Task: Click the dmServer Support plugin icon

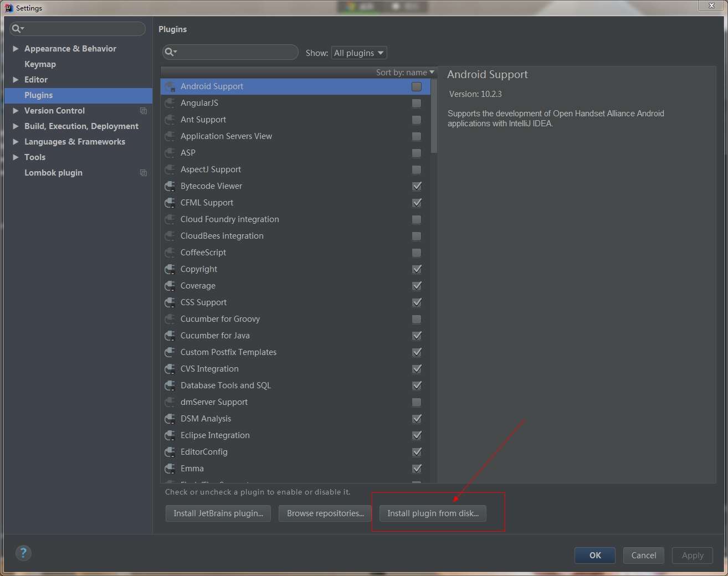Action: coord(170,402)
